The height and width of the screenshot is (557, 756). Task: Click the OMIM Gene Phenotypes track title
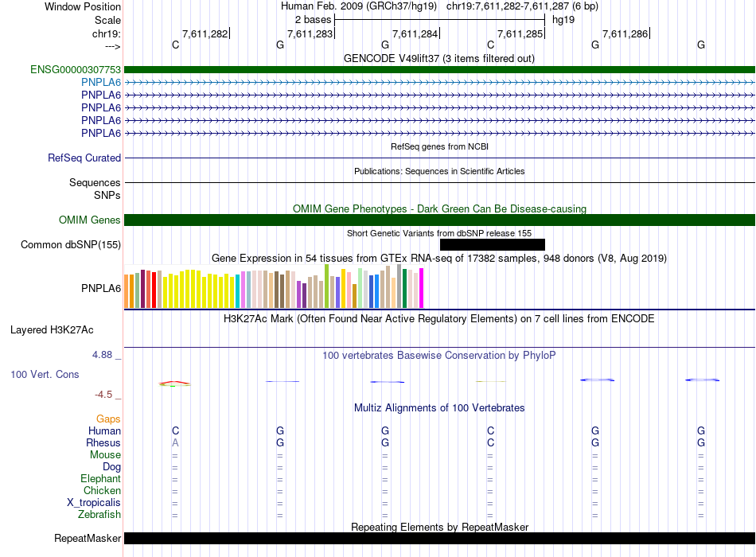coord(439,208)
